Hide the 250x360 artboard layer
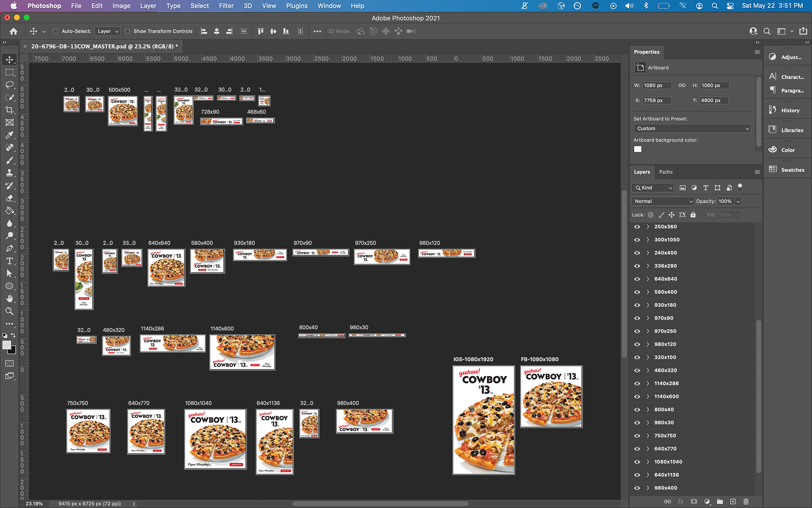 [637, 227]
